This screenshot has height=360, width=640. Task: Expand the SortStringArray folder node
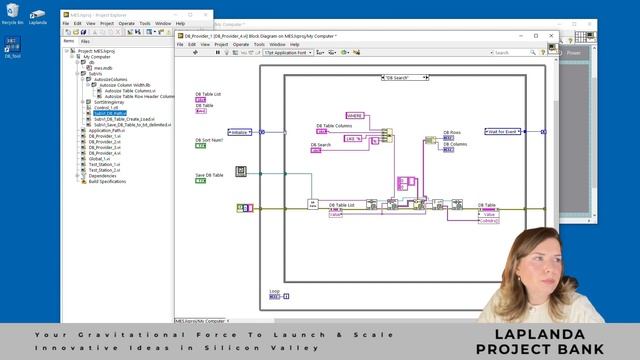82,102
